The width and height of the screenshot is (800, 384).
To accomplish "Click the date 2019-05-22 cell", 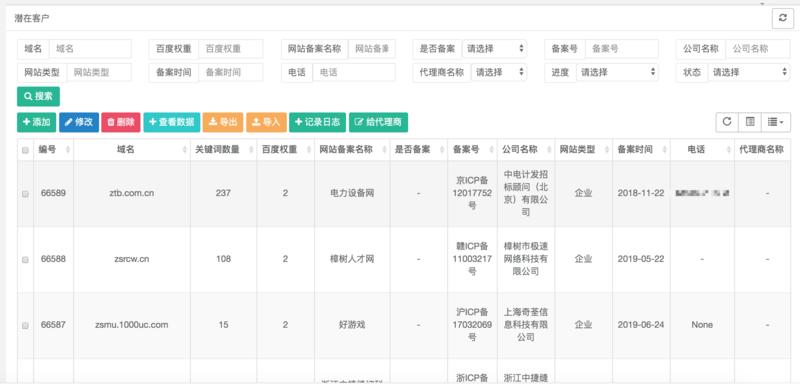I will coord(641,259).
